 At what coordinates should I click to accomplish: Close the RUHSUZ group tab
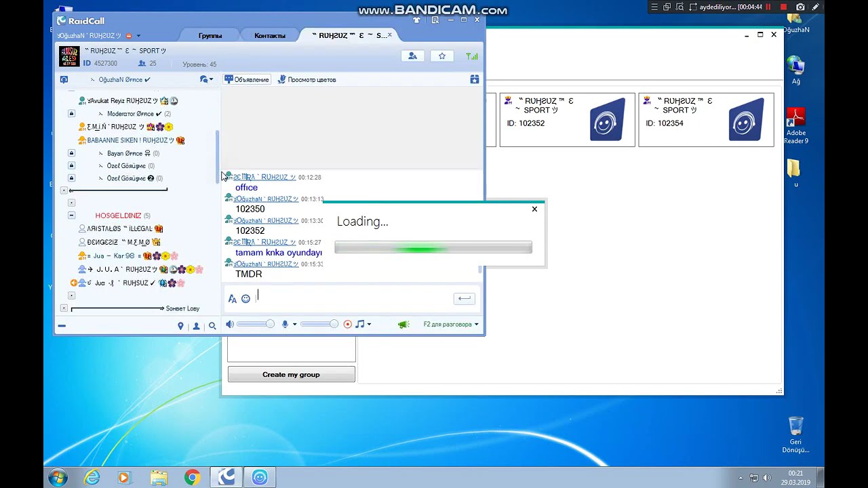(x=389, y=35)
